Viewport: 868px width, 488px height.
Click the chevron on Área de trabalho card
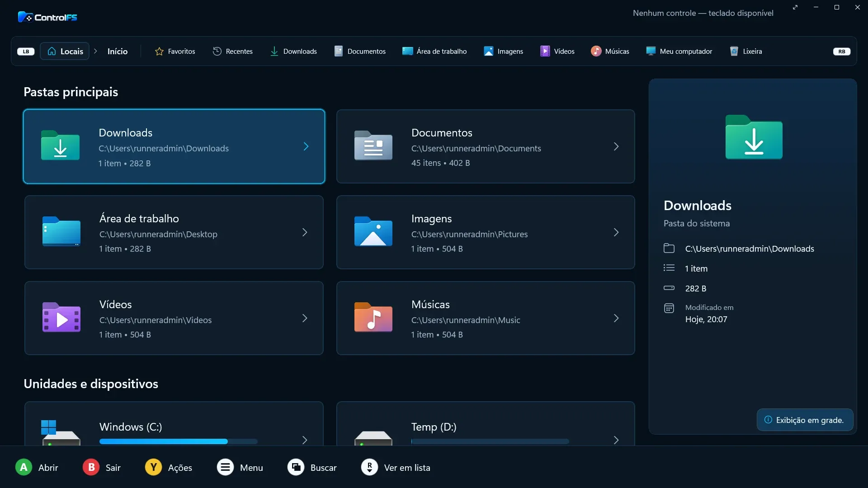pyautogui.click(x=305, y=232)
